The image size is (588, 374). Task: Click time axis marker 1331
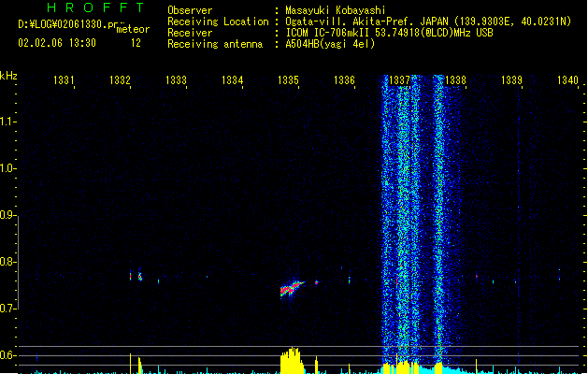[64, 80]
